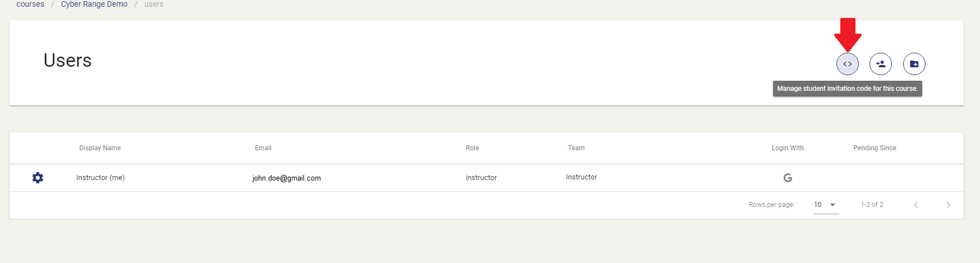Screen dimensions: 980x263
Task: Open the rows per page dropdown
Action: 826,205
